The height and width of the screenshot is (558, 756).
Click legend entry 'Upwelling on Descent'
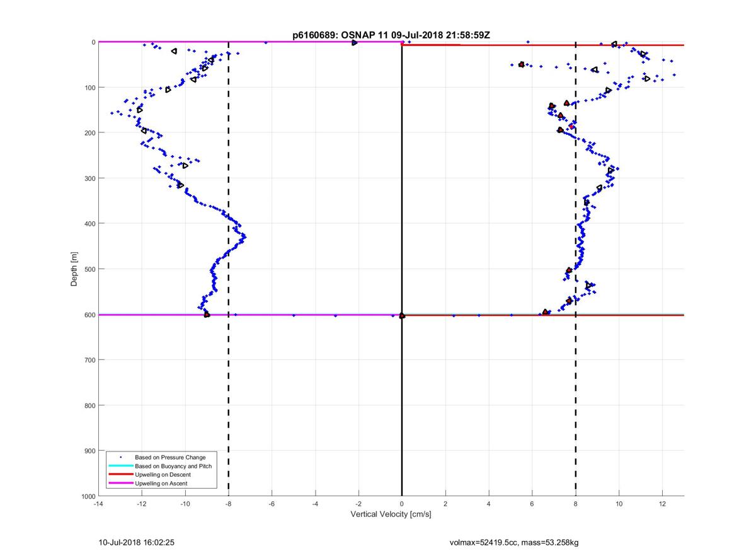point(163,474)
